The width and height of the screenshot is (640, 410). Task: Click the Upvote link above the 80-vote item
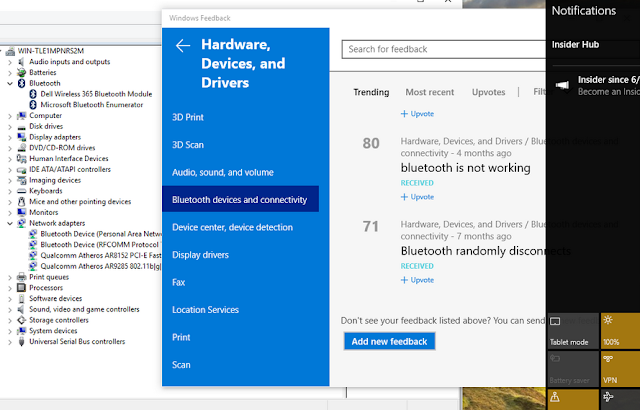[x=417, y=114]
